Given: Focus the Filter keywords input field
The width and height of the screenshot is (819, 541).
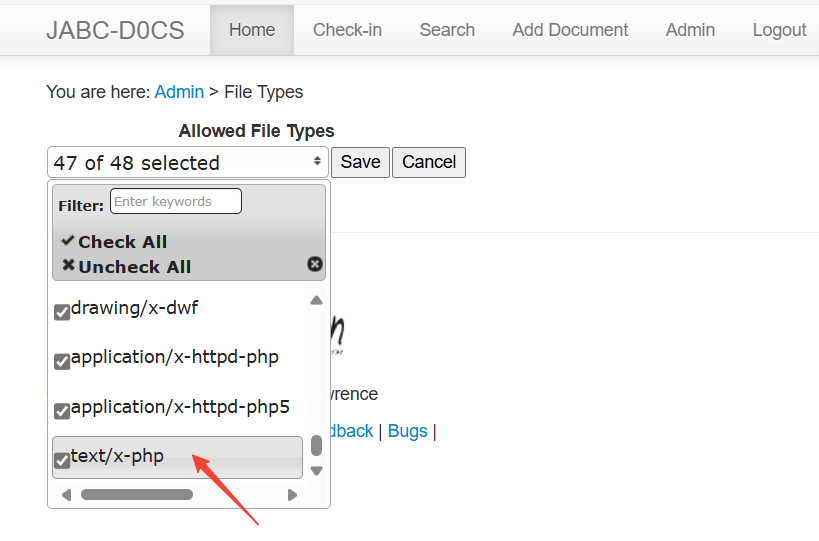Looking at the screenshot, I should pos(176,201).
